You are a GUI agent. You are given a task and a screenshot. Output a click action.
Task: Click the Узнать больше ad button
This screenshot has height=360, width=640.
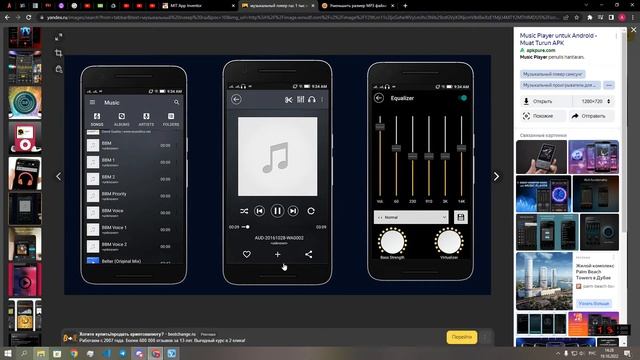tap(593, 304)
